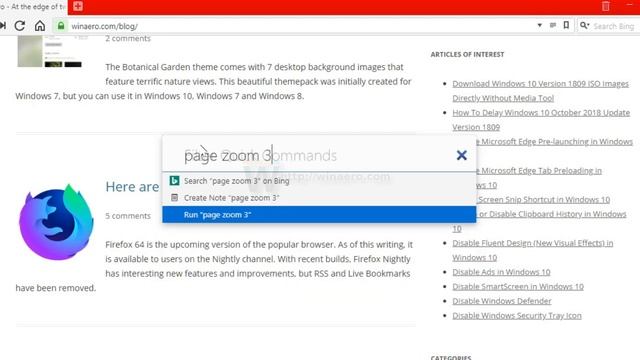The height and width of the screenshot is (360, 640).
Task: Click the "ARTICLES OF INTEREST" heading
Action: tap(467, 54)
